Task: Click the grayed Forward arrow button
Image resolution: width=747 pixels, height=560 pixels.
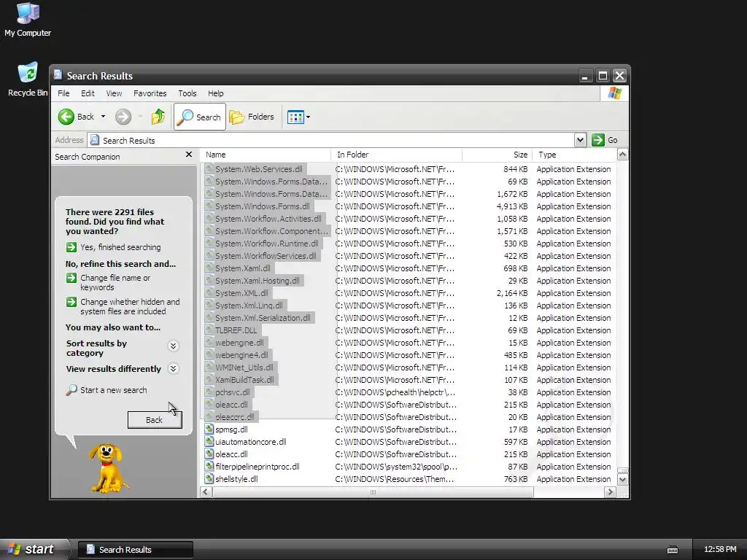Action: click(123, 117)
